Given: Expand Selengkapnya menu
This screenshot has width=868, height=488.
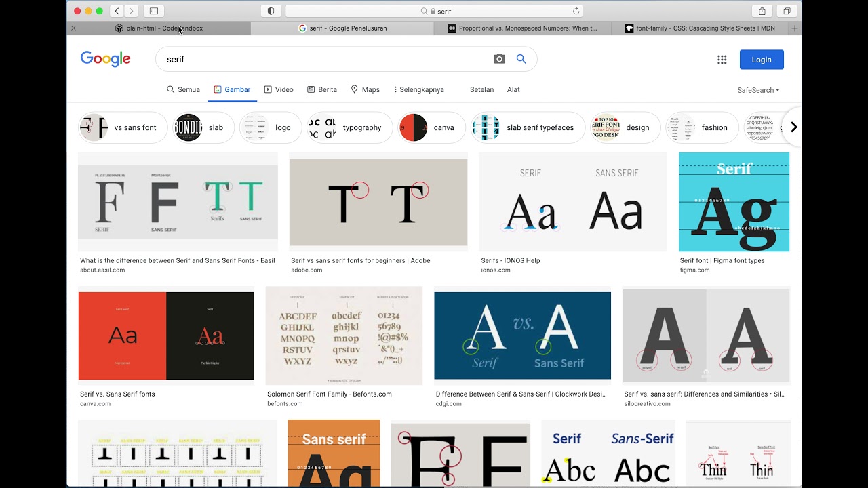Looking at the screenshot, I should click(x=418, y=89).
